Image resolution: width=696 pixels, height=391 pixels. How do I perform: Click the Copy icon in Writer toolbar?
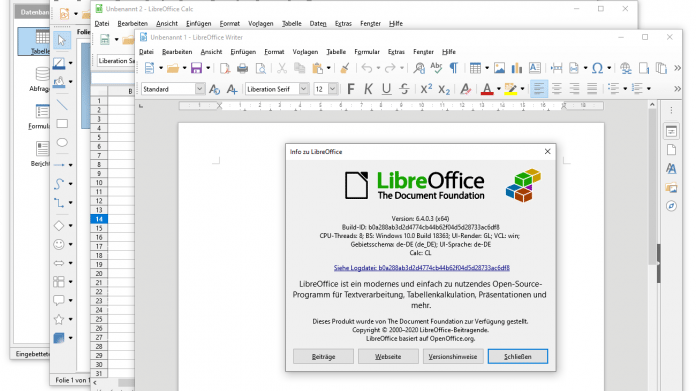click(x=300, y=68)
